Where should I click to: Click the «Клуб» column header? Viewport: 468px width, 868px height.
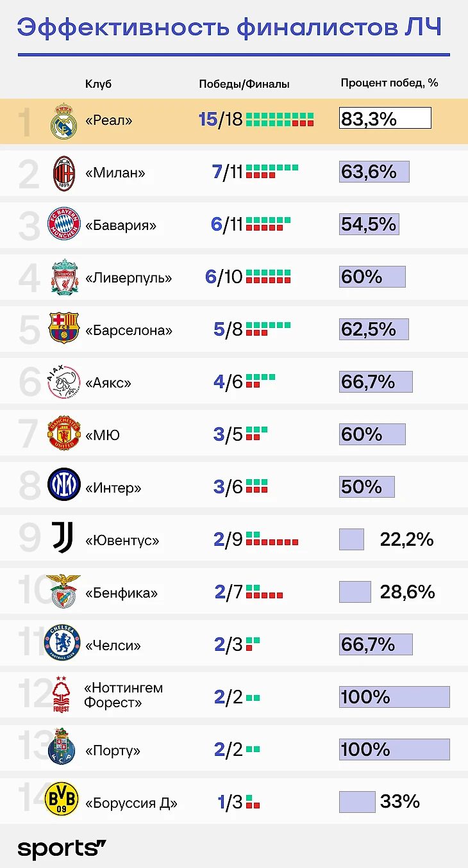click(x=98, y=84)
